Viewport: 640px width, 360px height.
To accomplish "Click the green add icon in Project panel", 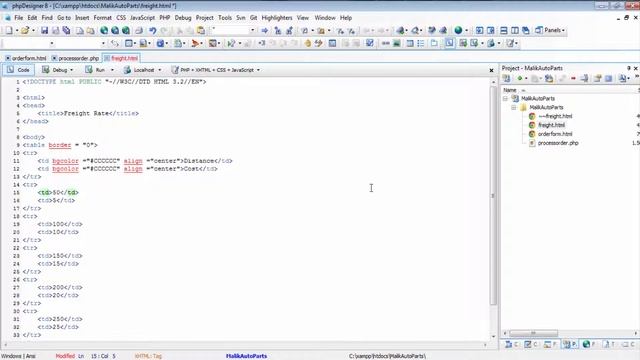I will pos(520,78).
